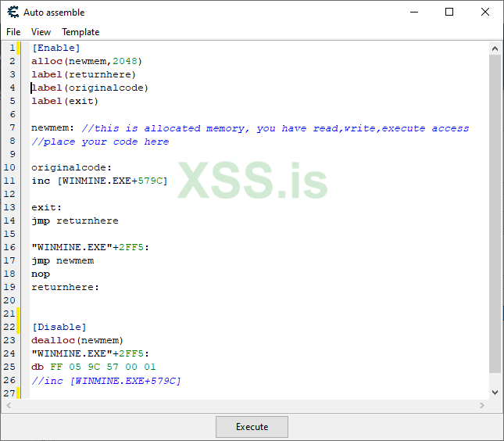This screenshot has height=441, width=504.
Task: Click line number 12 in the gutter
Action: 9,194
